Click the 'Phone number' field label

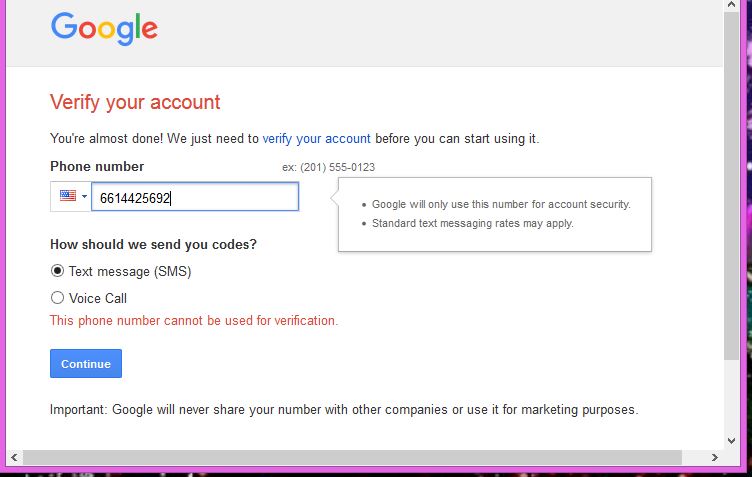[x=97, y=167]
